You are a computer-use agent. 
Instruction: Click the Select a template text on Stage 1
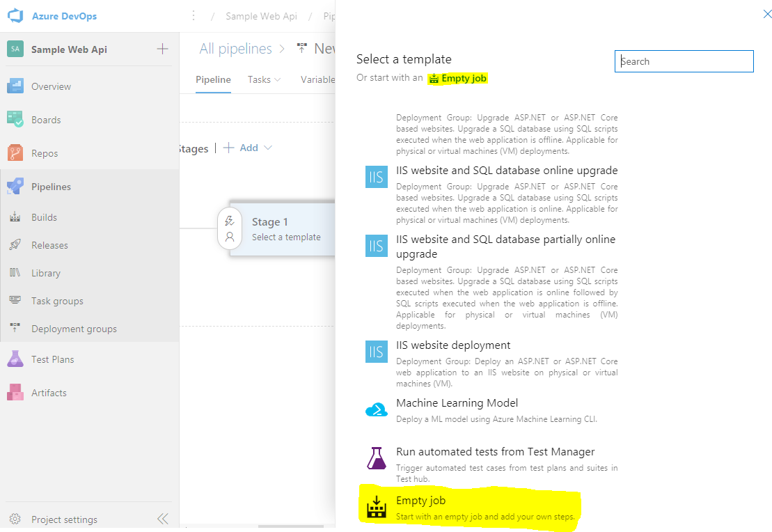click(286, 237)
